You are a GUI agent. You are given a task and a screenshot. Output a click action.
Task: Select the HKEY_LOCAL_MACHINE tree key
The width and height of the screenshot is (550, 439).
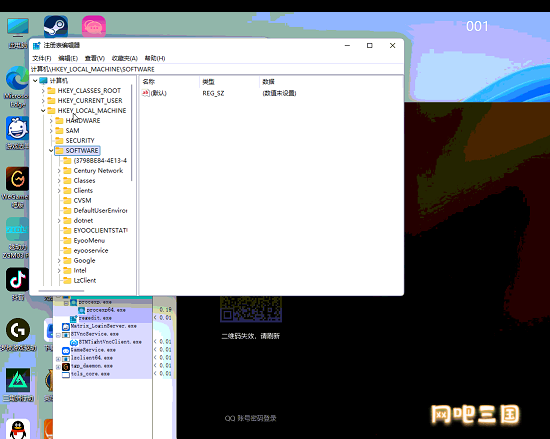(x=92, y=111)
